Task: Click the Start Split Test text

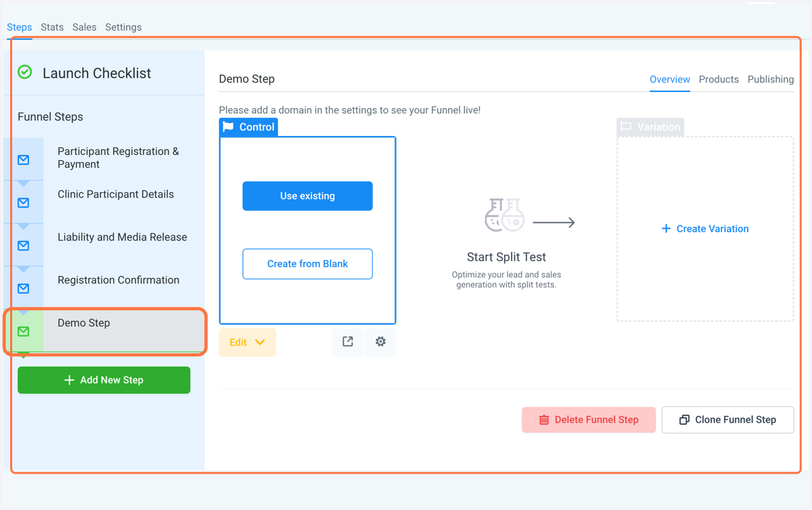Action: (x=506, y=257)
